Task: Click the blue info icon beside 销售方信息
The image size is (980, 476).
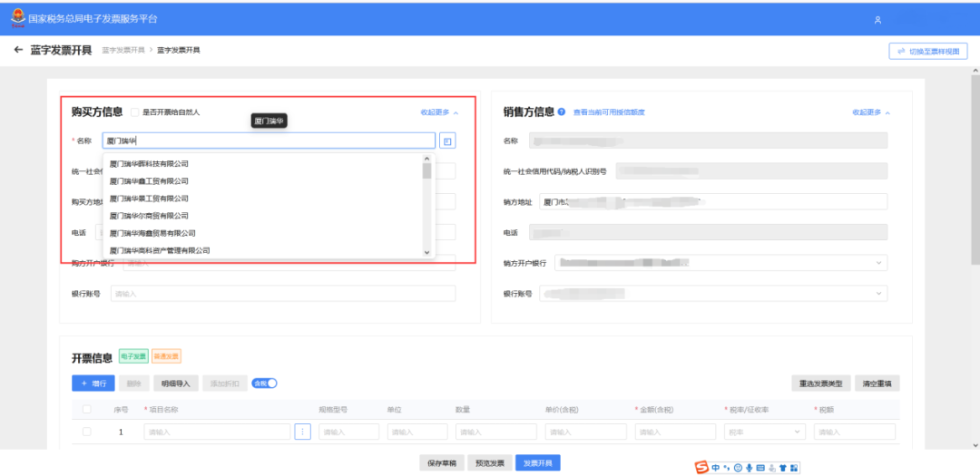Action: click(562, 112)
